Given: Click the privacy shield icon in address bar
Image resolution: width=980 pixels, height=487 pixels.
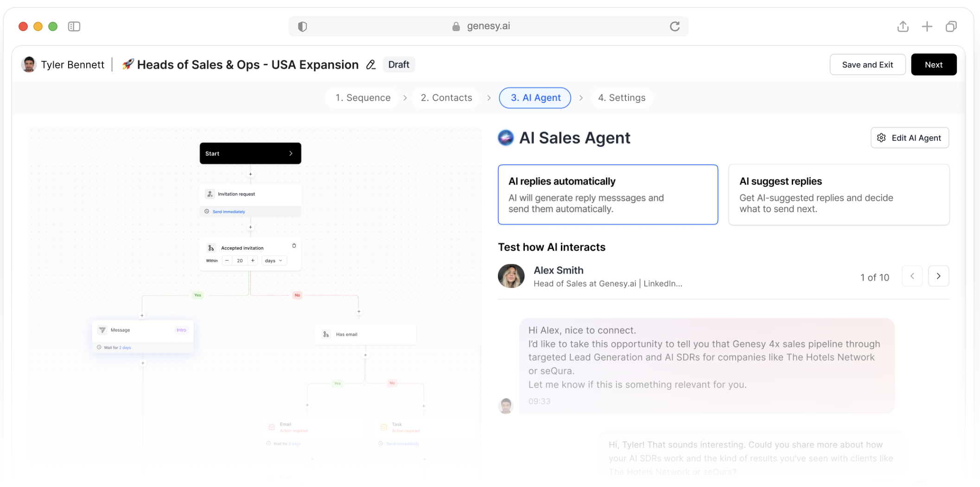Looking at the screenshot, I should [302, 26].
